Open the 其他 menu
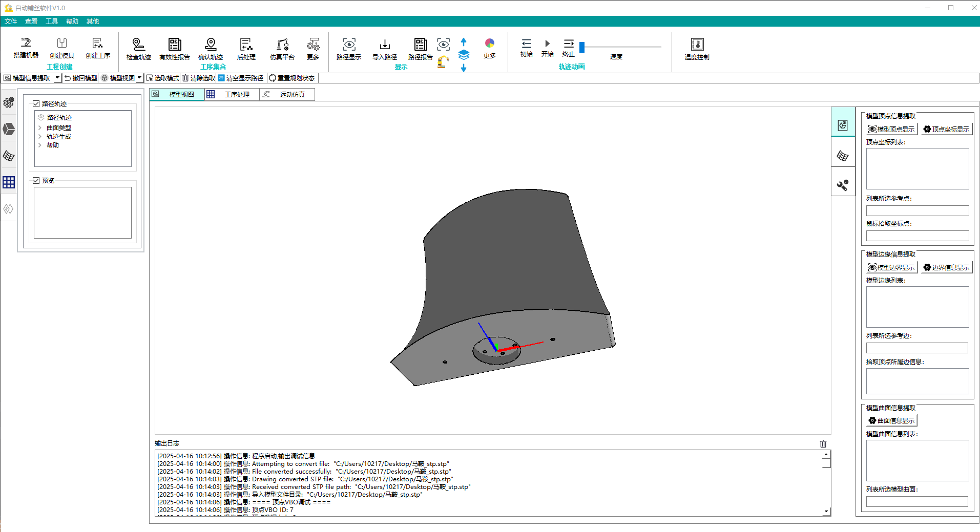980x532 pixels. click(x=93, y=21)
